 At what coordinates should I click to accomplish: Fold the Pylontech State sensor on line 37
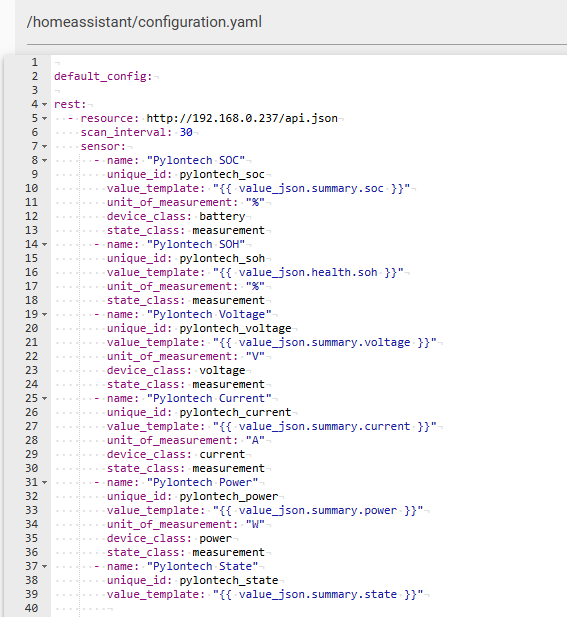pyautogui.click(x=44, y=567)
